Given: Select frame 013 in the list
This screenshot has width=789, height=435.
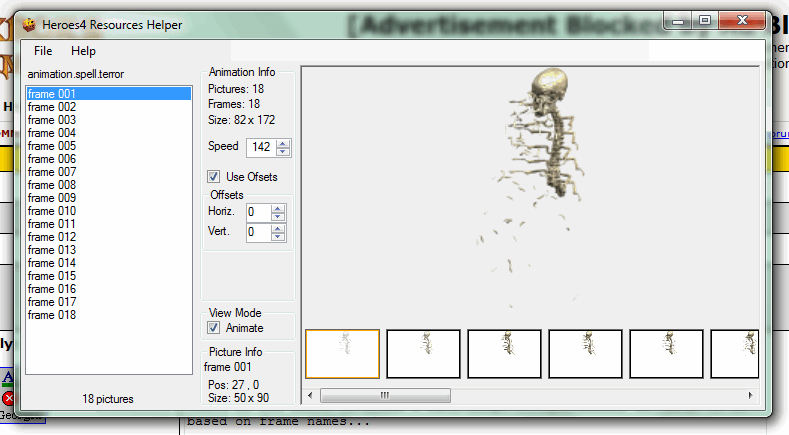Looking at the screenshot, I should pos(109,250).
